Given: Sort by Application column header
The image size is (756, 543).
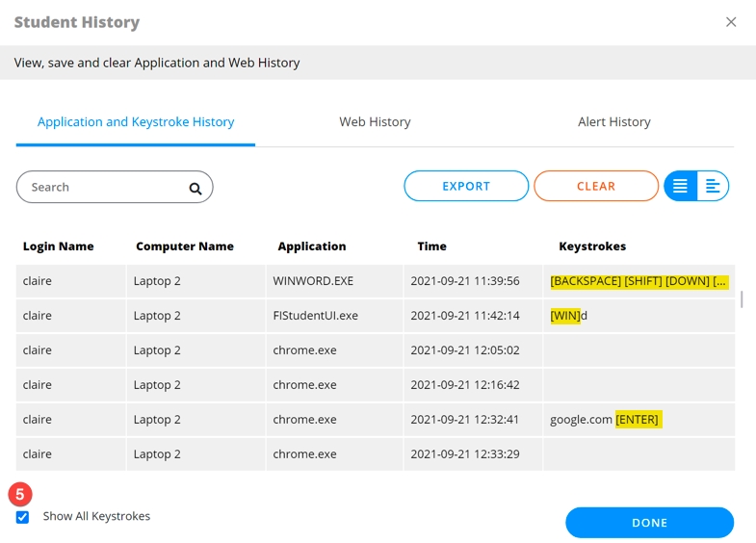Looking at the screenshot, I should pyautogui.click(x=311, y=246).
